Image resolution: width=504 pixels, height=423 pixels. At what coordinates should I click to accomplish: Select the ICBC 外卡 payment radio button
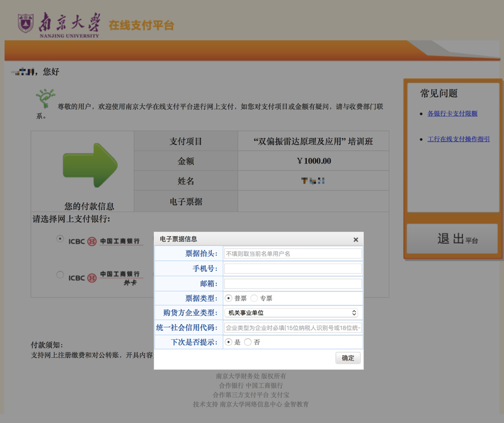coord(60,275)
